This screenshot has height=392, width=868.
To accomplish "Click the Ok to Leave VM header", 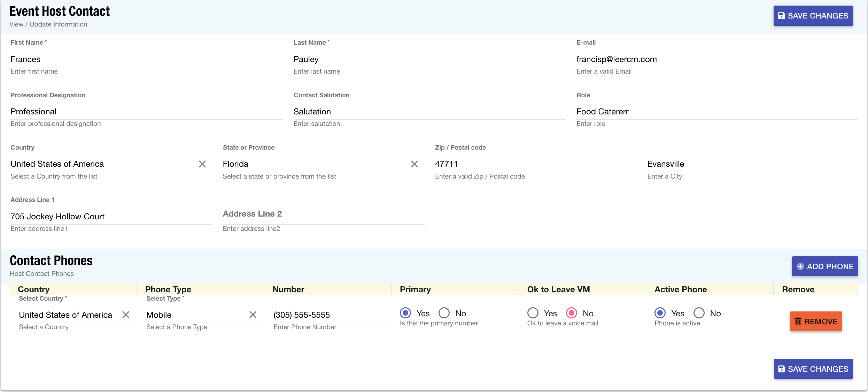I will point(558,289).
